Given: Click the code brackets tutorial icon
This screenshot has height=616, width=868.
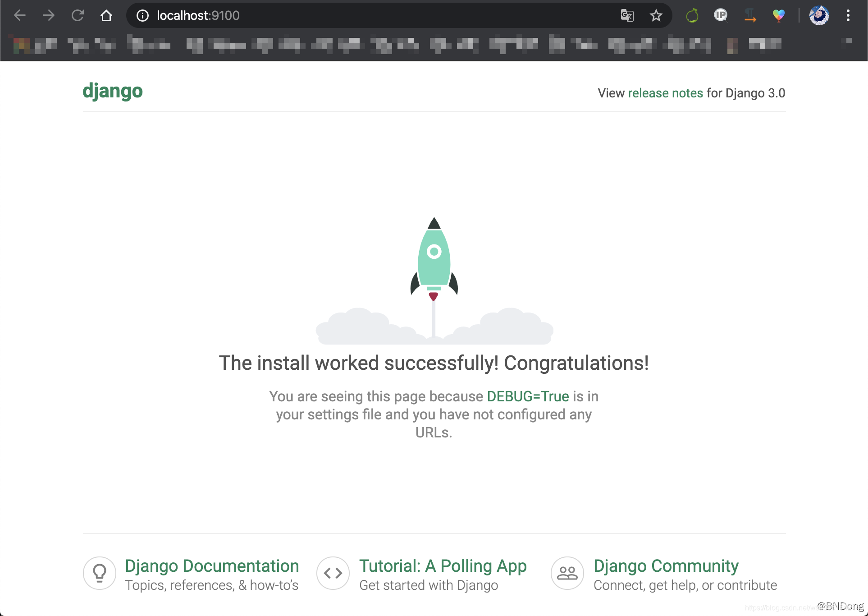Looking at the screenshot, I should pos(333,573).
